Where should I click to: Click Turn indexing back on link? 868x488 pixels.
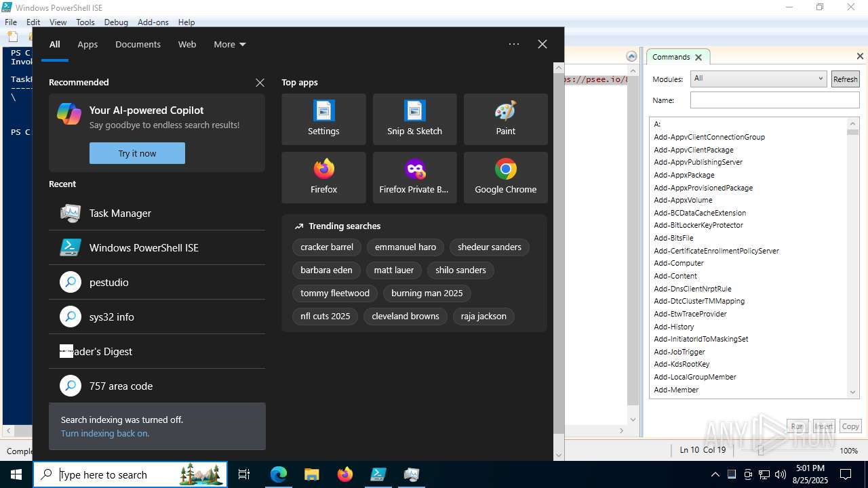point(105,433)
